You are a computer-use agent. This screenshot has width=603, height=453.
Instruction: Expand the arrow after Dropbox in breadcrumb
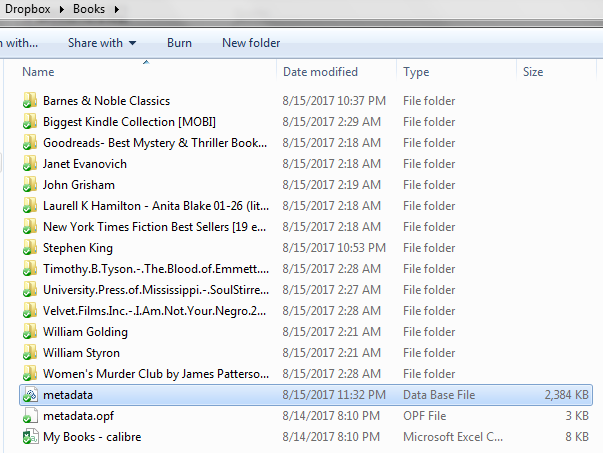[62, 9]
